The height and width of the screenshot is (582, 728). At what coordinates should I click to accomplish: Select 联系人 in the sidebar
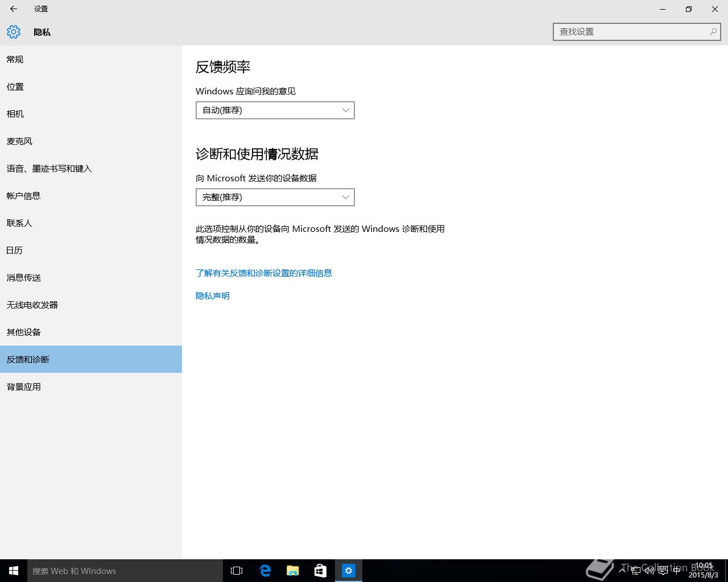pyautogui.click(x=91, y=223)
